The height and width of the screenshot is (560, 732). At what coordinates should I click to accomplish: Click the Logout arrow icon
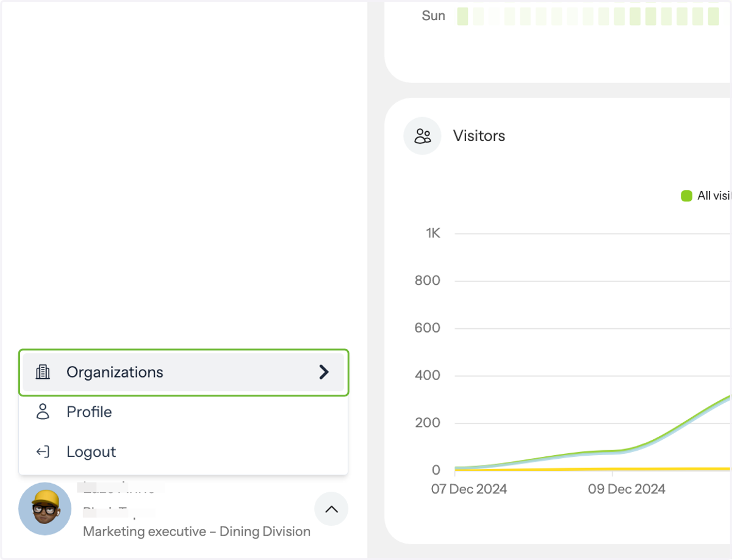click(43, 452)
